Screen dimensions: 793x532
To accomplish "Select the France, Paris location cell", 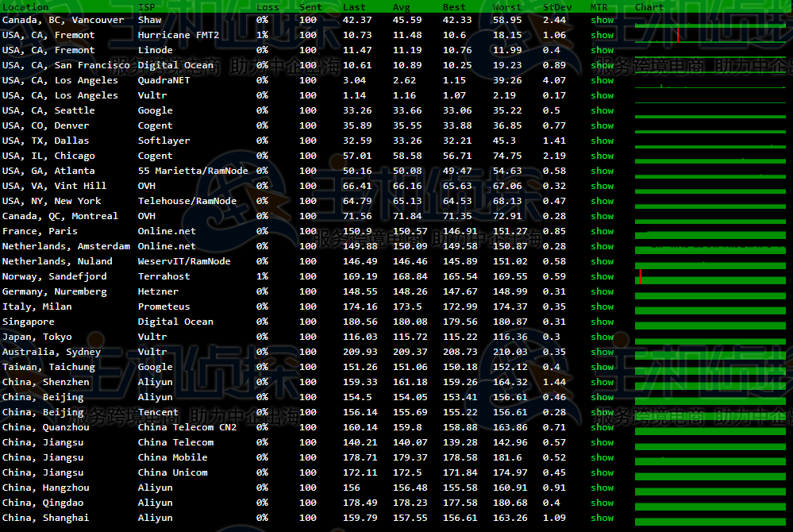I will click(40, 231).
